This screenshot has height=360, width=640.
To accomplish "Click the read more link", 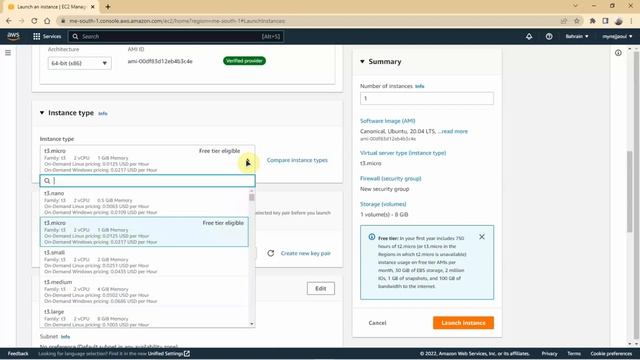I will 455,131.
